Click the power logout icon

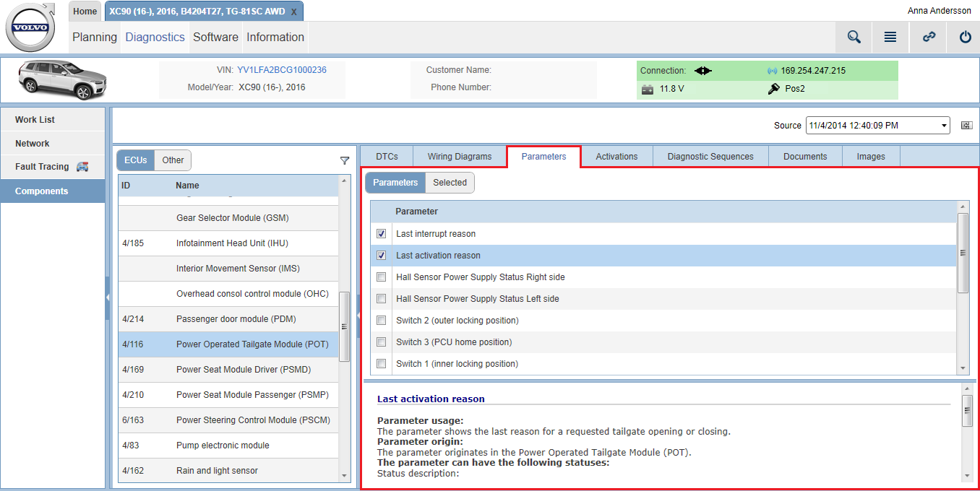coord(966,37)
